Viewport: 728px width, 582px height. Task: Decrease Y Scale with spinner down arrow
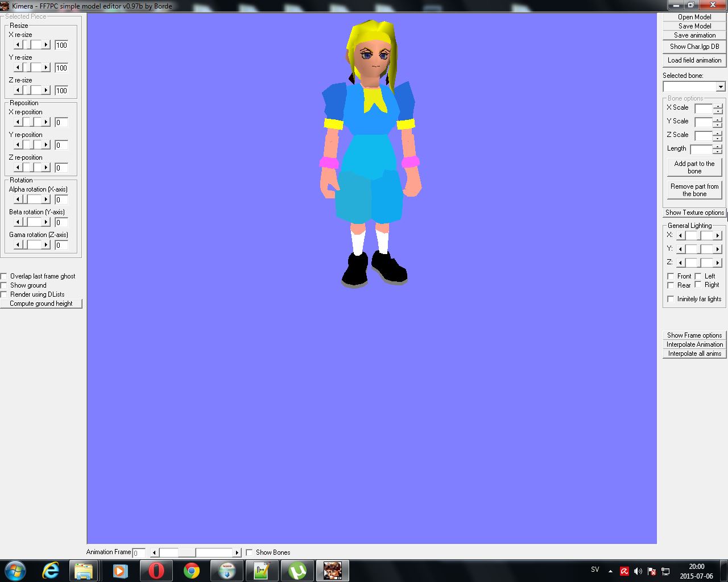click(x=718, y=124)
